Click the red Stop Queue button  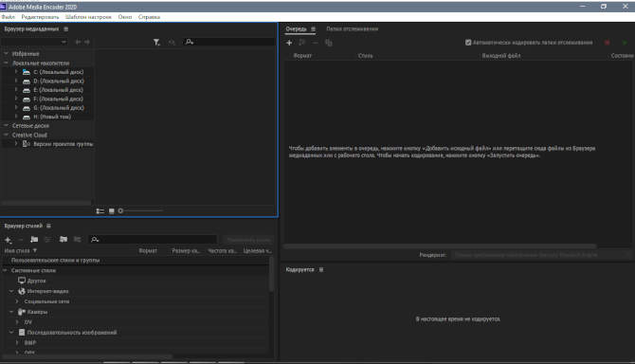(607, 43)
